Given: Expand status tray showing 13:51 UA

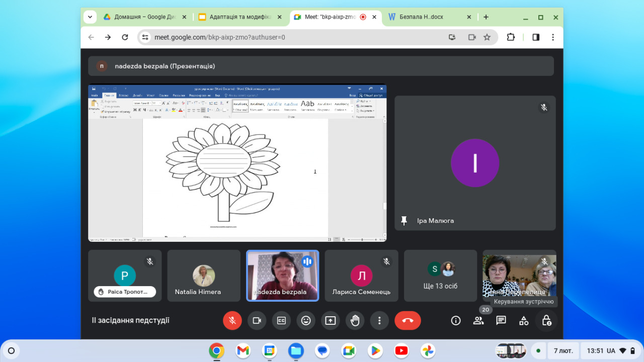Looking at the screenshot, I should (x=610, y=350).
